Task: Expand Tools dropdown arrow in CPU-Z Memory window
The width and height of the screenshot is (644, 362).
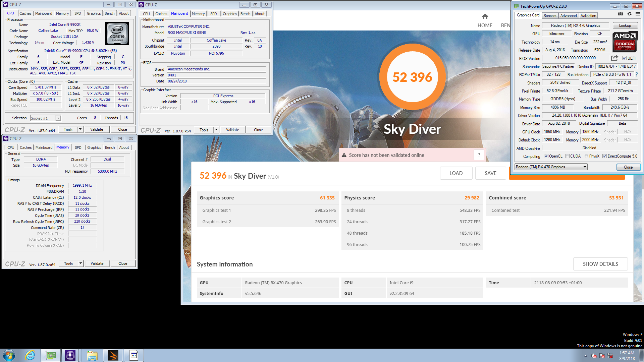Action: 80,263
